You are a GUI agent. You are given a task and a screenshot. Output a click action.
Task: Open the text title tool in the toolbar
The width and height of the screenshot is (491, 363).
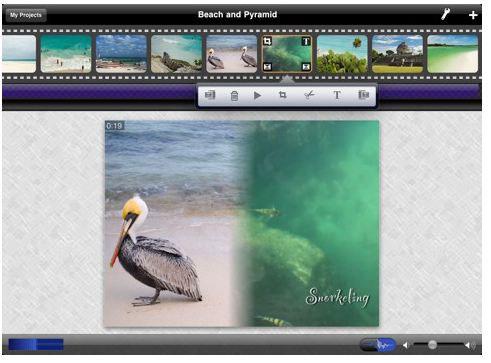[337, 95]
